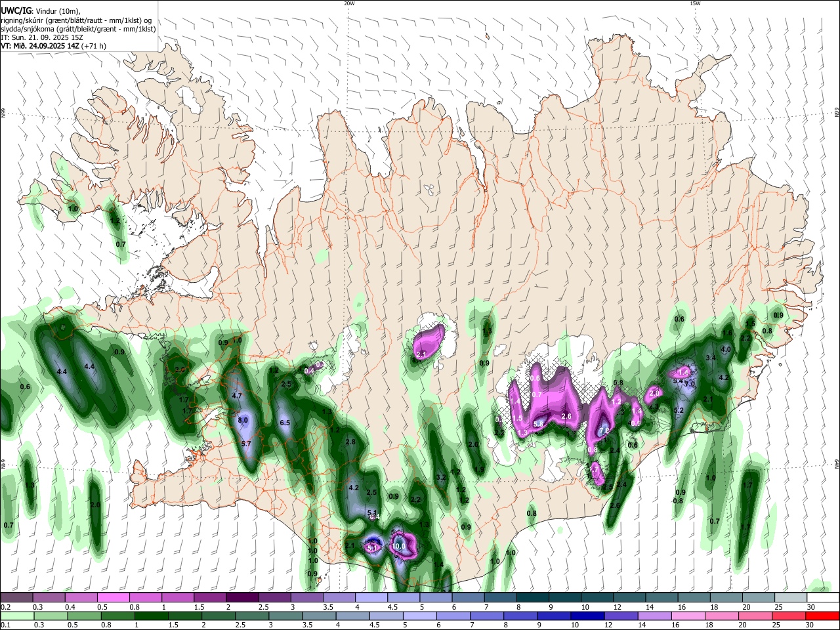Screen dimensions: 840x630
Task: Click the 'rigning/skúrir' legend description line
Action: click(x=76, y=20)
